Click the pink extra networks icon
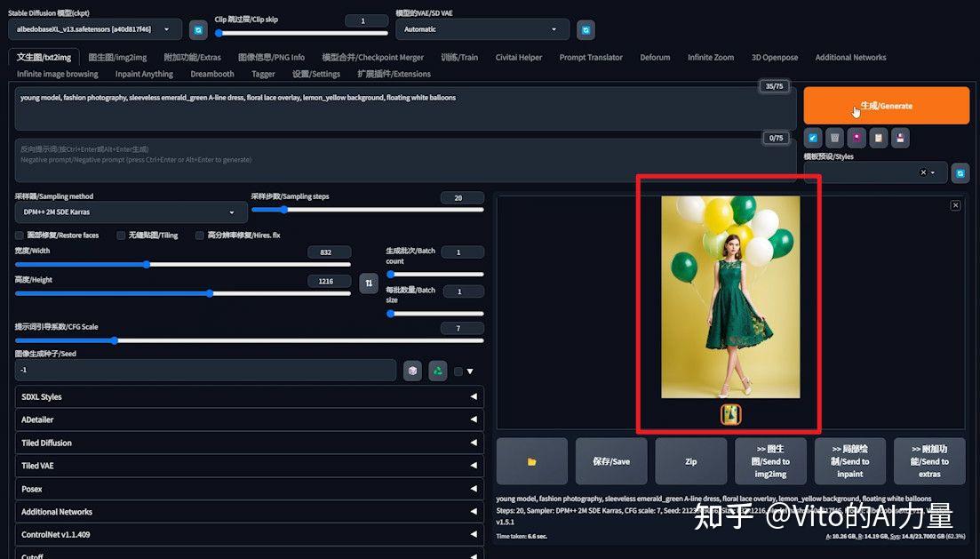 857,138
